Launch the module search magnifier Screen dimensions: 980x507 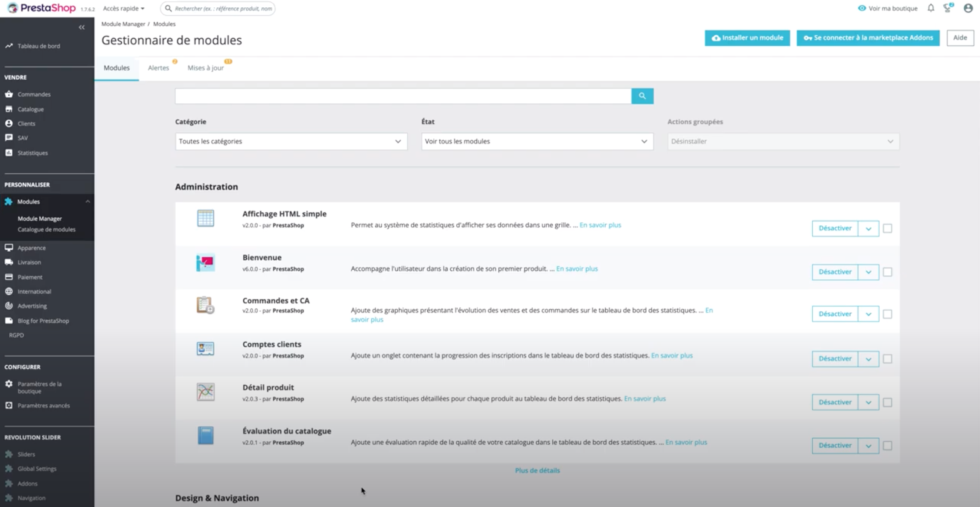(x=642, y=96)
